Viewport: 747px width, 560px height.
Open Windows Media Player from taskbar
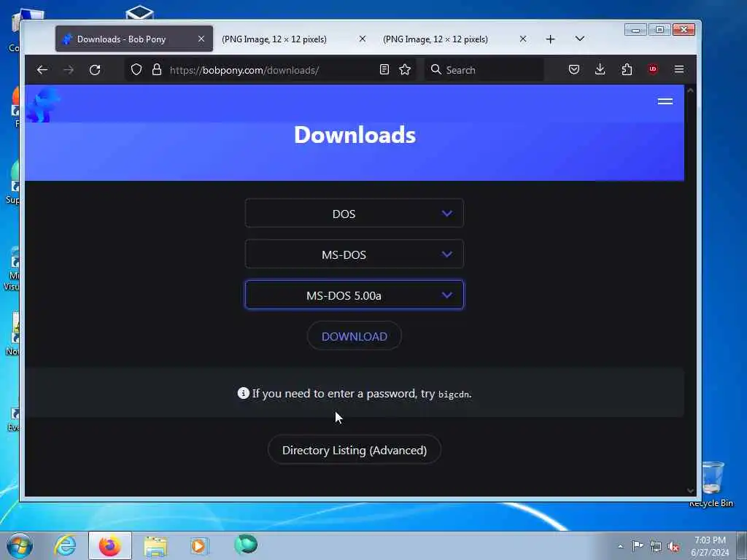click(x=199, y=545)
